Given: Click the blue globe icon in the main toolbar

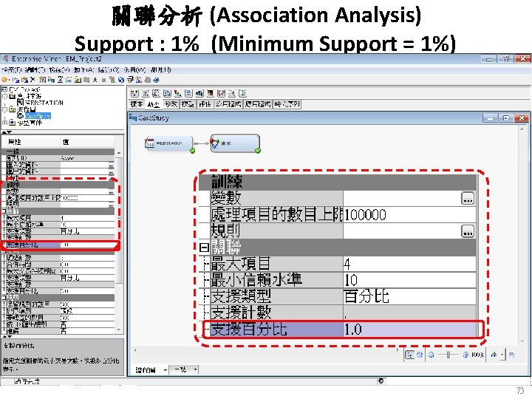Looking at the screenshot, I should [x=121, y=80].
